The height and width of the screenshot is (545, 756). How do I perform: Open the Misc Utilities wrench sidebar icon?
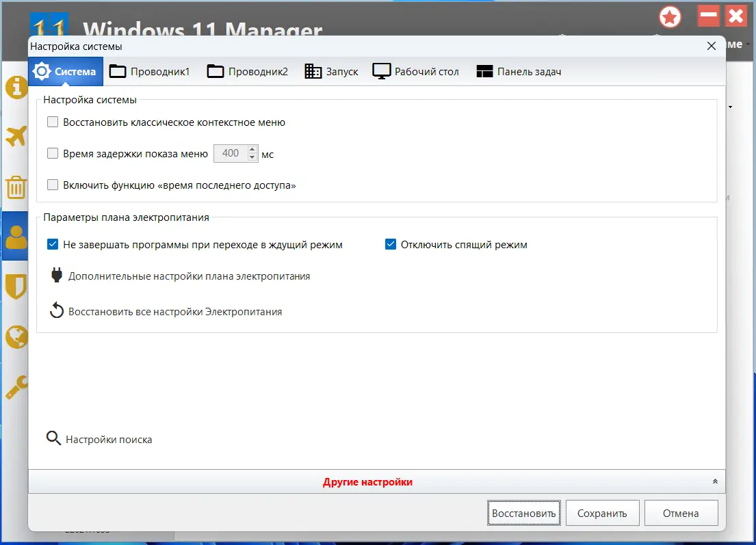pos(16,387)
